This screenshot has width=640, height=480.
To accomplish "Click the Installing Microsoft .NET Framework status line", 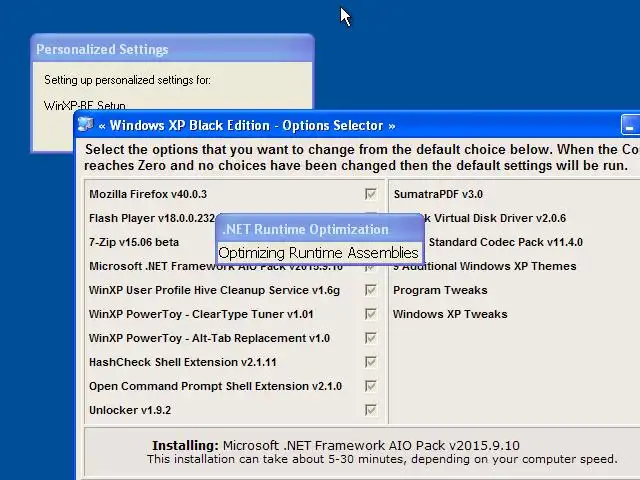I will [x=336, y=445].
